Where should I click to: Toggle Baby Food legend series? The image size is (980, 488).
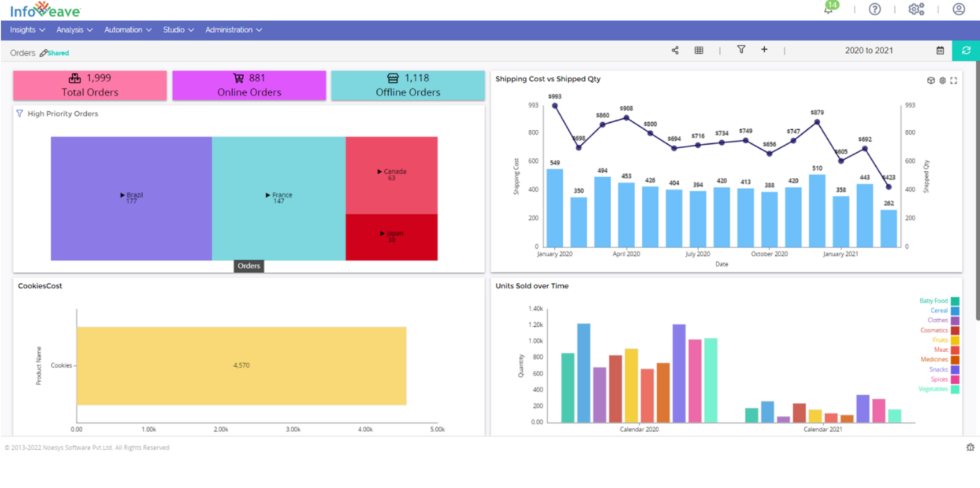[939, 301]
